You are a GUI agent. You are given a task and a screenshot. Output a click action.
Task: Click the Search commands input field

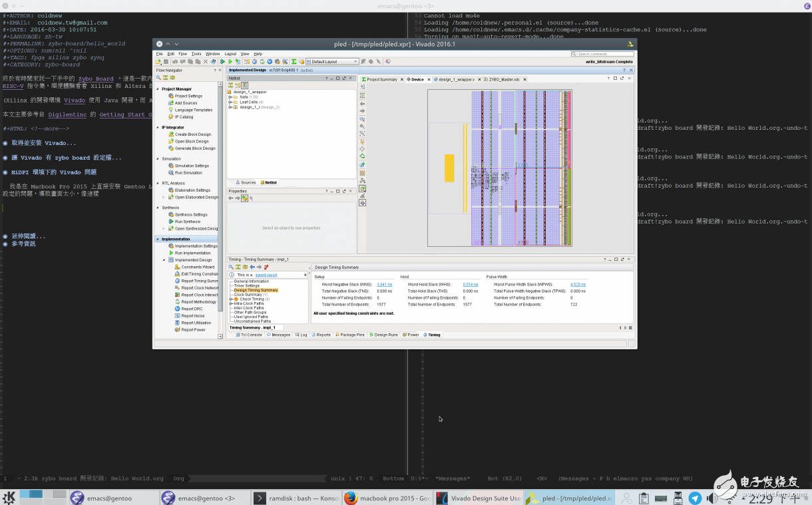point(602,54)
